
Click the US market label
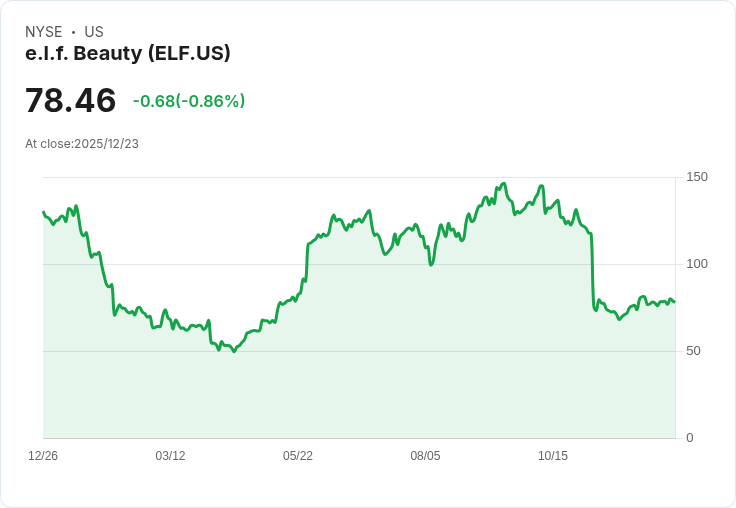point(94,32)
